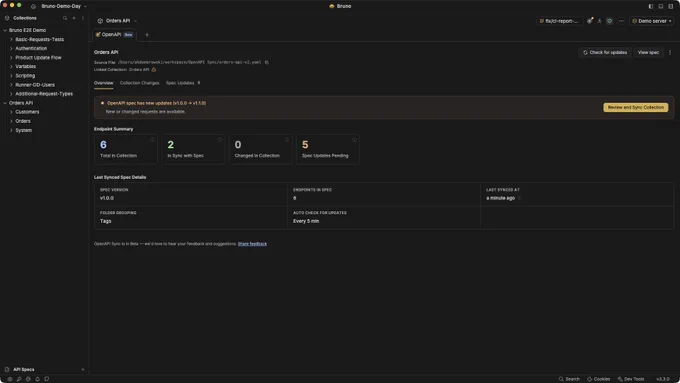
Task: Expand the Additional-Request-Types folder
Action: click(x=11, y=94)
